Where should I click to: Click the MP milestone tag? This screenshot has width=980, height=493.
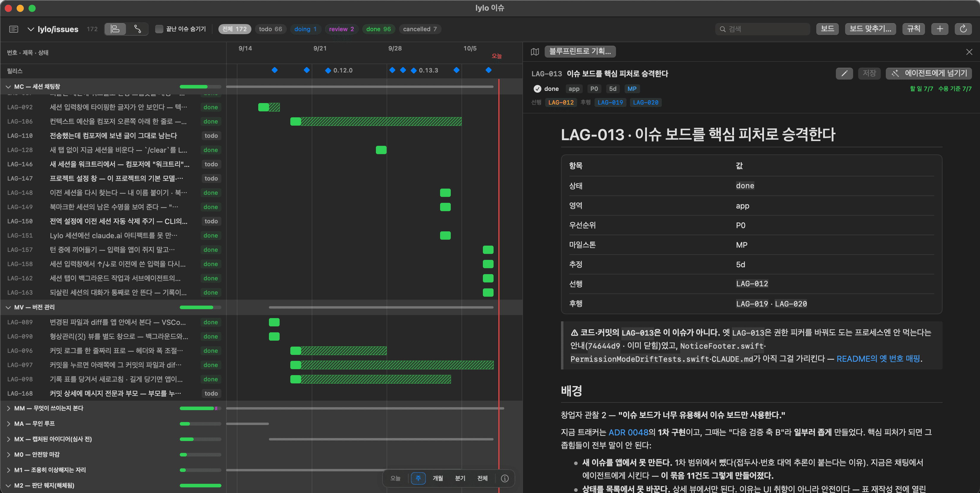632,89
